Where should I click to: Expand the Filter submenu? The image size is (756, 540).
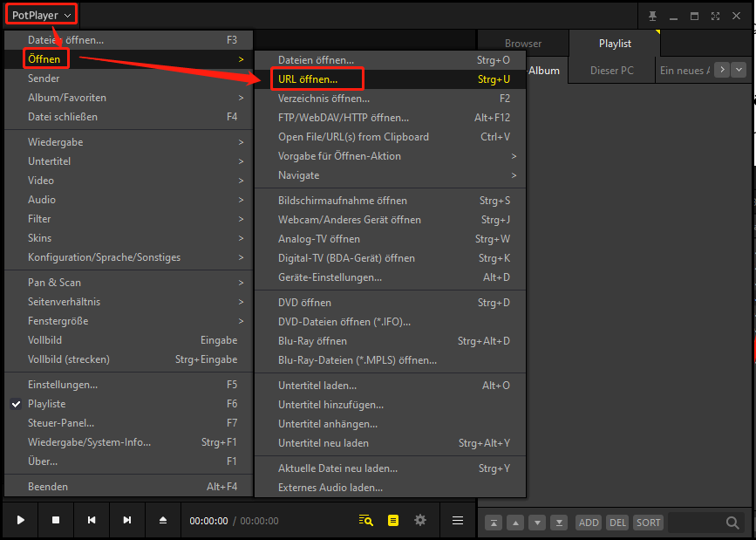[x=128, y=219]
